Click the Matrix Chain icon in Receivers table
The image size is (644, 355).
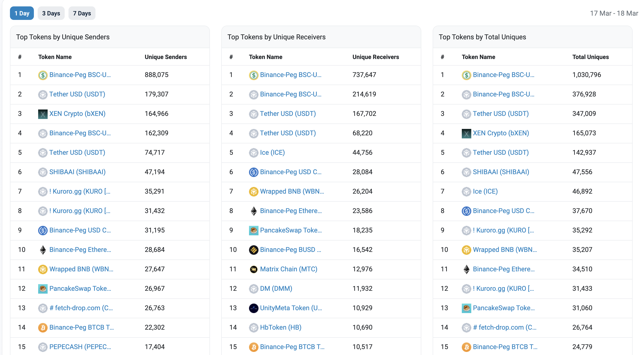pos(254,269)
